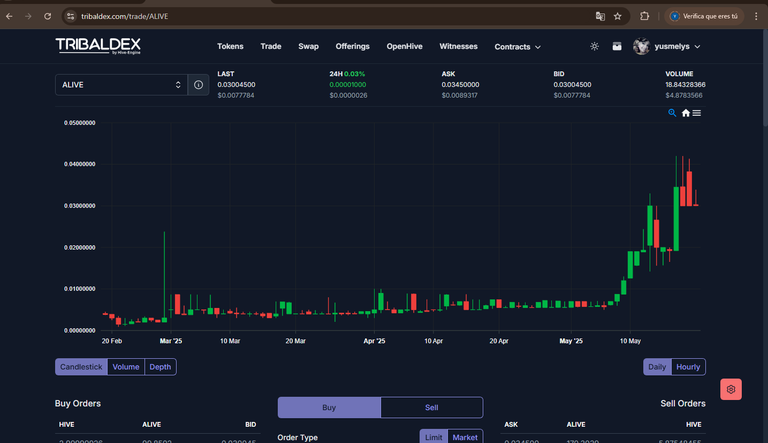
Task: Open the Offerings page
Action: pos(353,46)
